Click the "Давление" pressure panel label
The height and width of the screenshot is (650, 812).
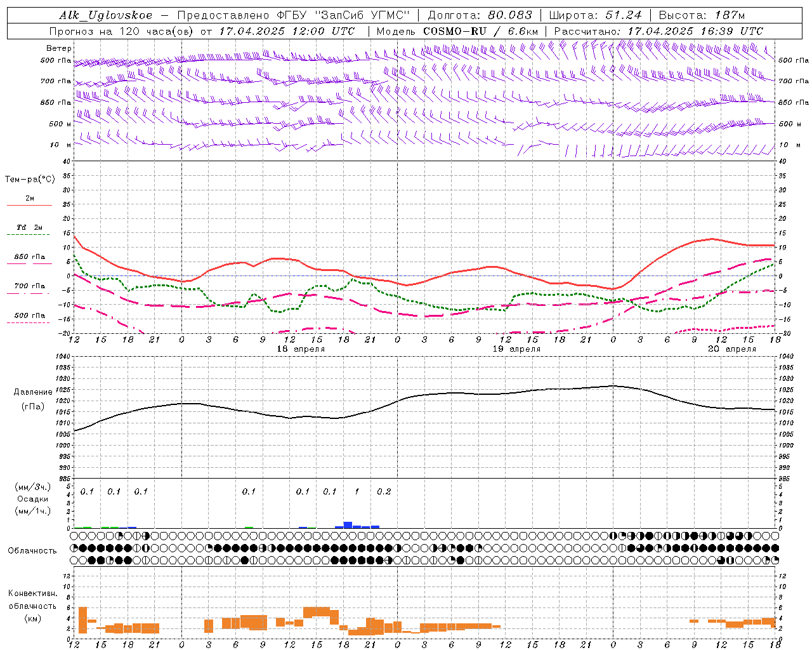pyautogui.click(x=33, y=392)
